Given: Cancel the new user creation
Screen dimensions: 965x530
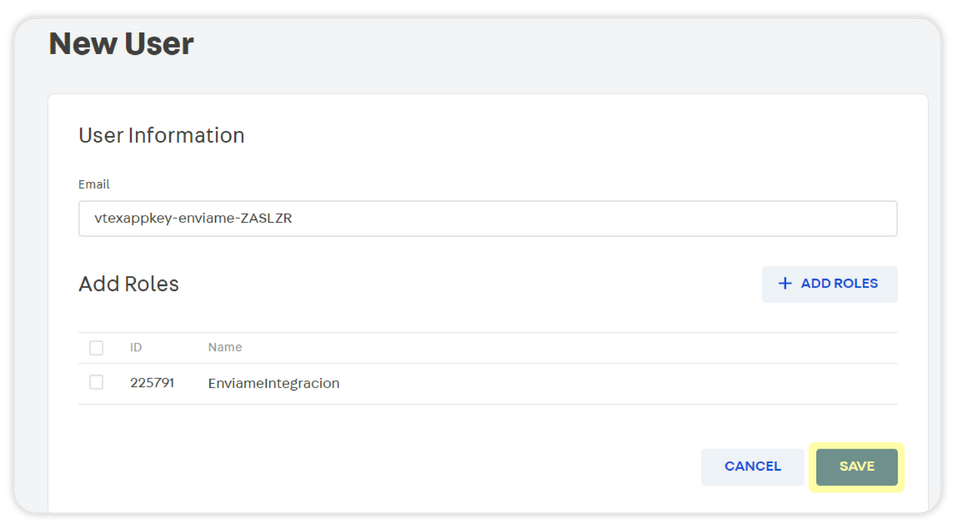Looking at the screenshot, I should (752, 467).
